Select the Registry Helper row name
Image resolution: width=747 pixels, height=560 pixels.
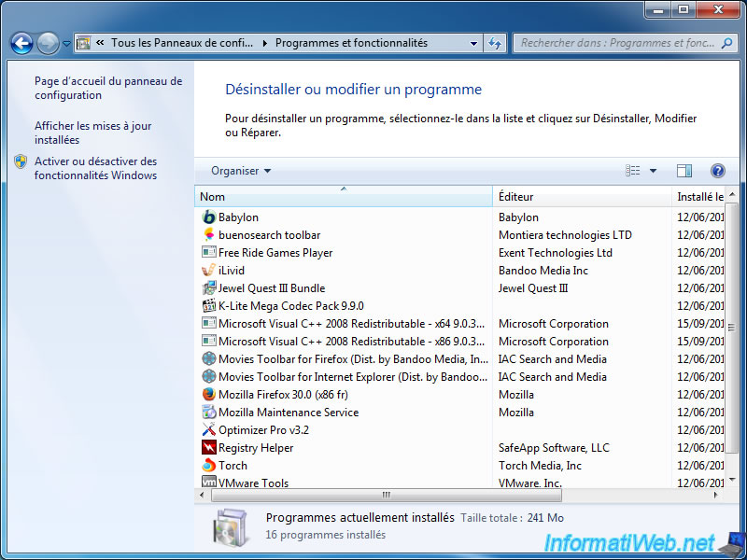(256, 448)
